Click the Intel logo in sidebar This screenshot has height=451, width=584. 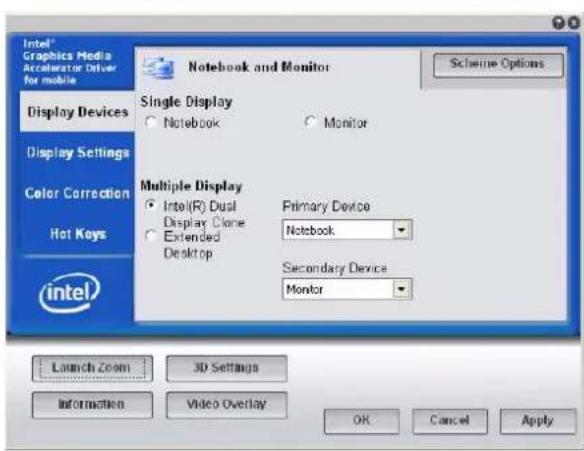[69, 292]
